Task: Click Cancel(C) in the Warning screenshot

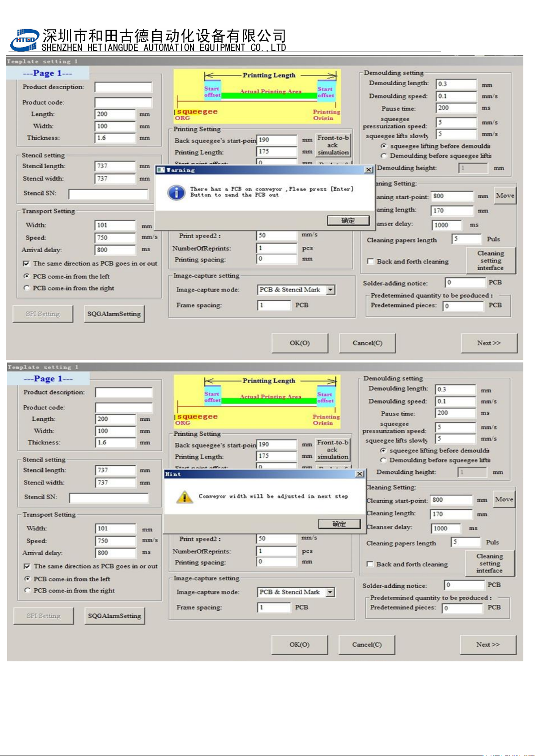Action: pyautogui.click(x=367, y=343)
